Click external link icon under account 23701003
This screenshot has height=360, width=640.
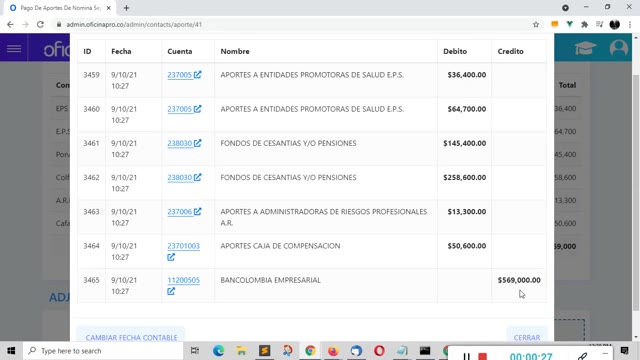tap(171, 257)
